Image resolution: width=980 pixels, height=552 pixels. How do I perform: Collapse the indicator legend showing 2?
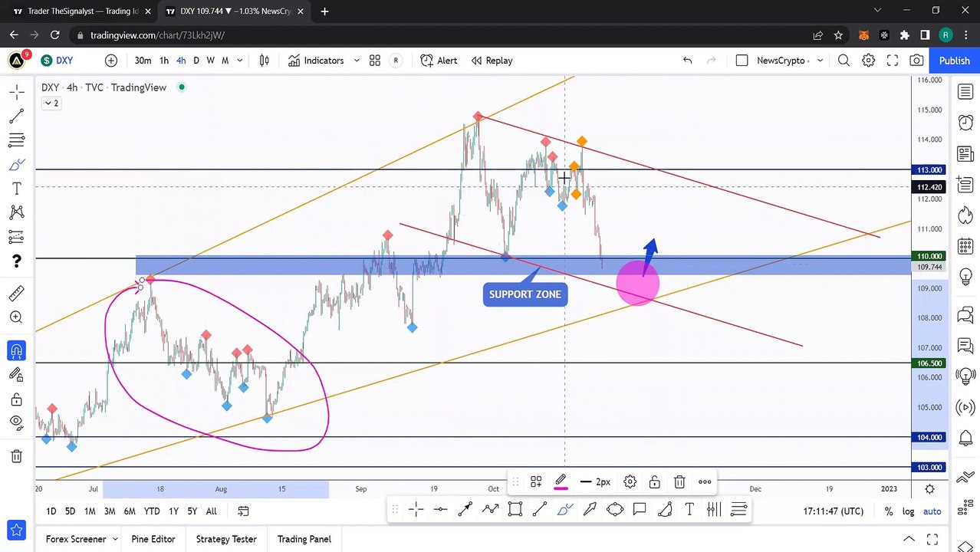(x=51, y=103)
